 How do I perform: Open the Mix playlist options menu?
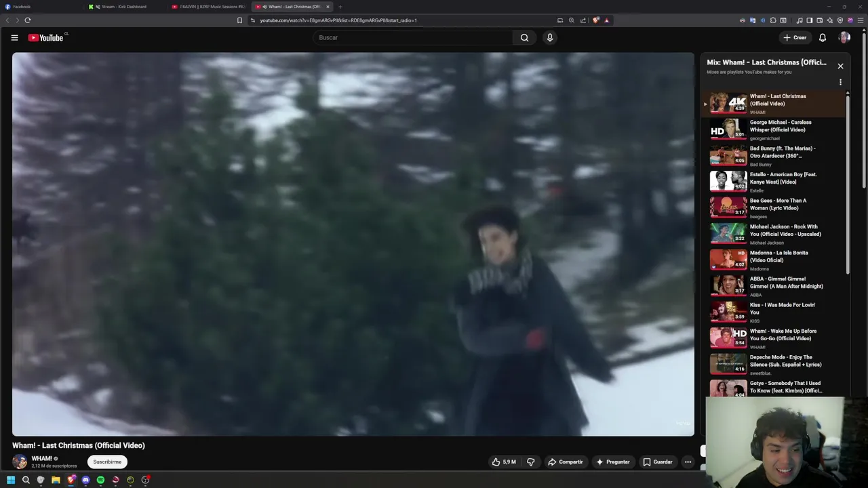pos(840,82)
